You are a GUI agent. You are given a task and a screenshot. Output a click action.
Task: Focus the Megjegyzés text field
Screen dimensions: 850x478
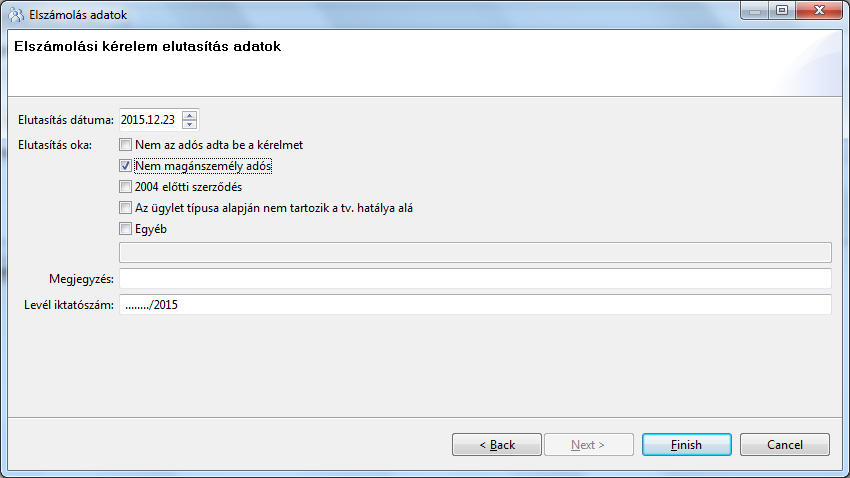(475, 278)
